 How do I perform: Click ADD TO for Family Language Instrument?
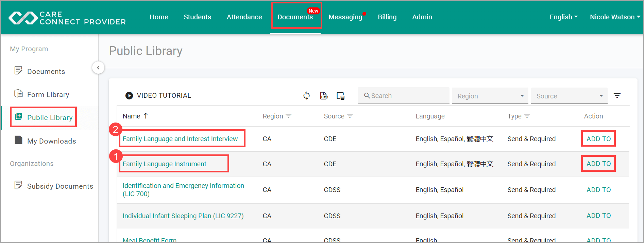coord(598,164)
